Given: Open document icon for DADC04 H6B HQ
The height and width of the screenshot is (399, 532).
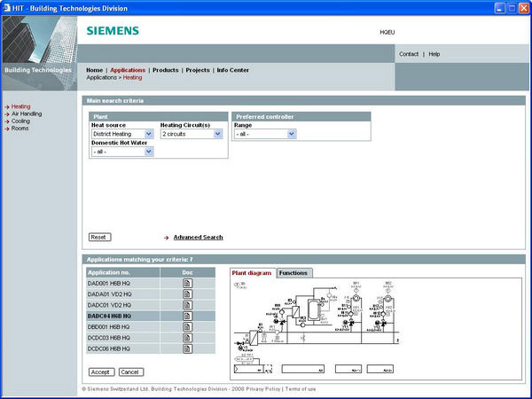Looking at the screenshot, I should pyautogui.click(x=187, y=316).
